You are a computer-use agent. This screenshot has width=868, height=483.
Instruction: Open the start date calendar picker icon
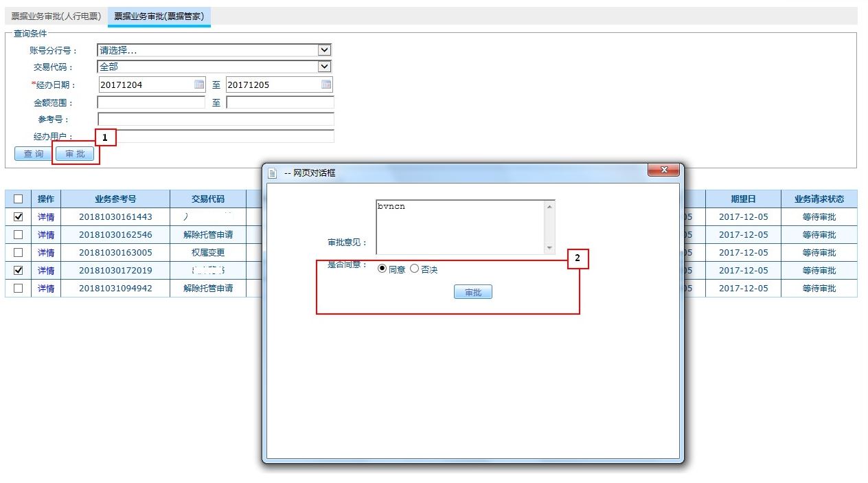(199, 85)
